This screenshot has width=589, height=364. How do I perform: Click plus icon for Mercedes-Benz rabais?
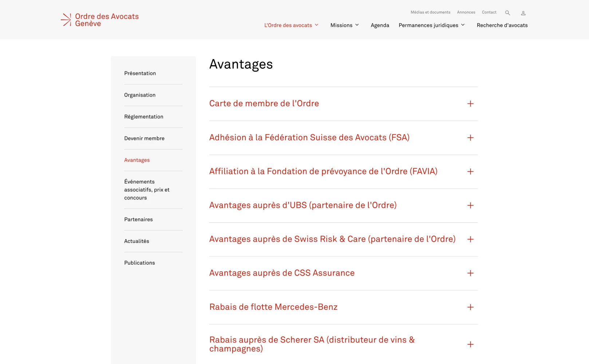tap(470, 307)
